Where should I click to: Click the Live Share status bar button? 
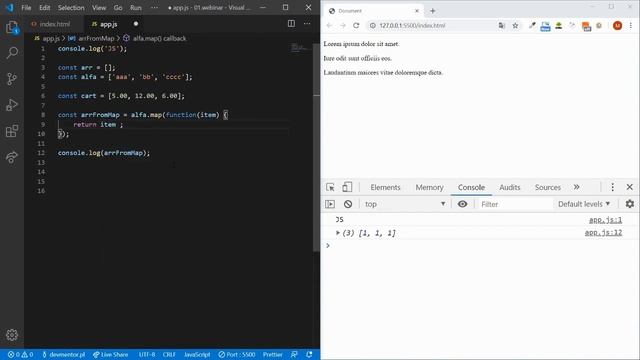tap(110, 355)
